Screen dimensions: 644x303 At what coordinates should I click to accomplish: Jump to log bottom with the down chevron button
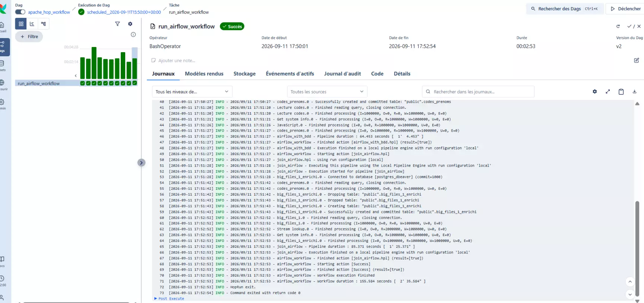[x=630, y=294]
